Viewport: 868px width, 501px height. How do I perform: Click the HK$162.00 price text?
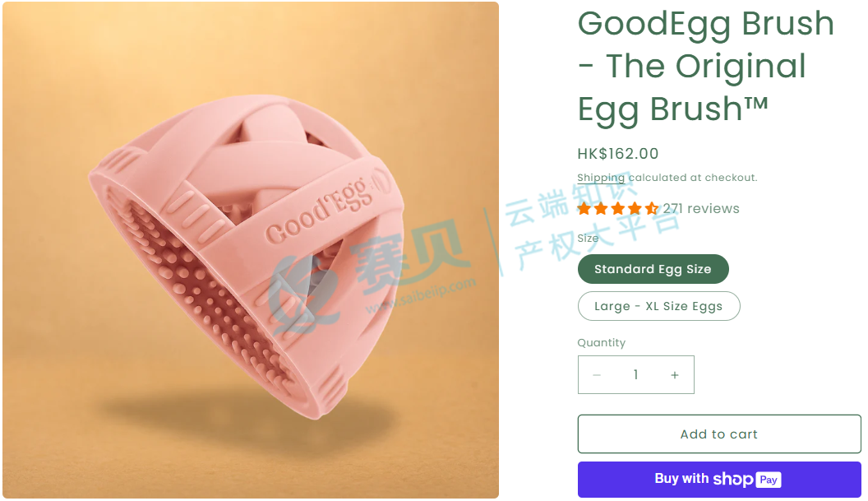[618, 154]
